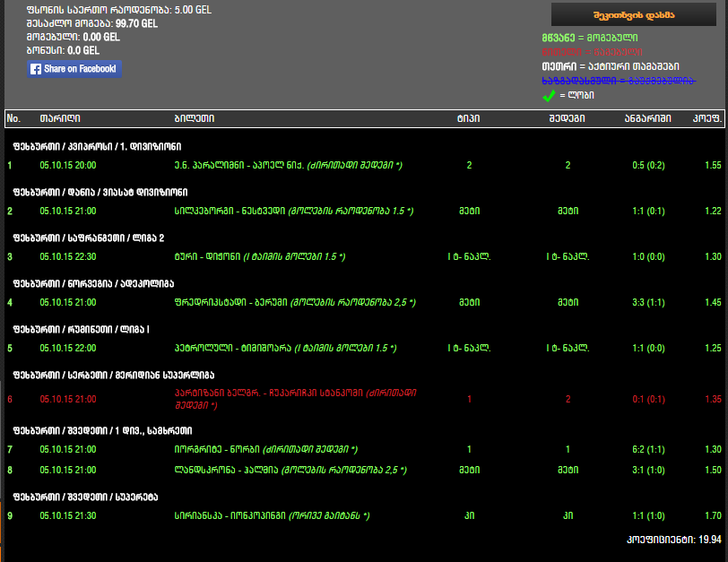Select the 'ლანდსკრონა - ჰალმია' match

[290, 470]
